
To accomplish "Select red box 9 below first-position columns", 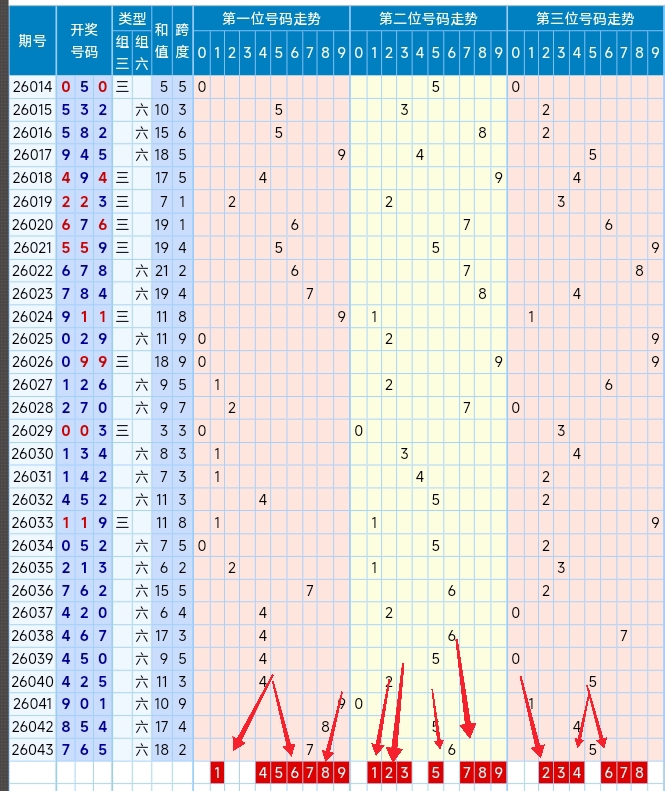I will pos(342,772).
